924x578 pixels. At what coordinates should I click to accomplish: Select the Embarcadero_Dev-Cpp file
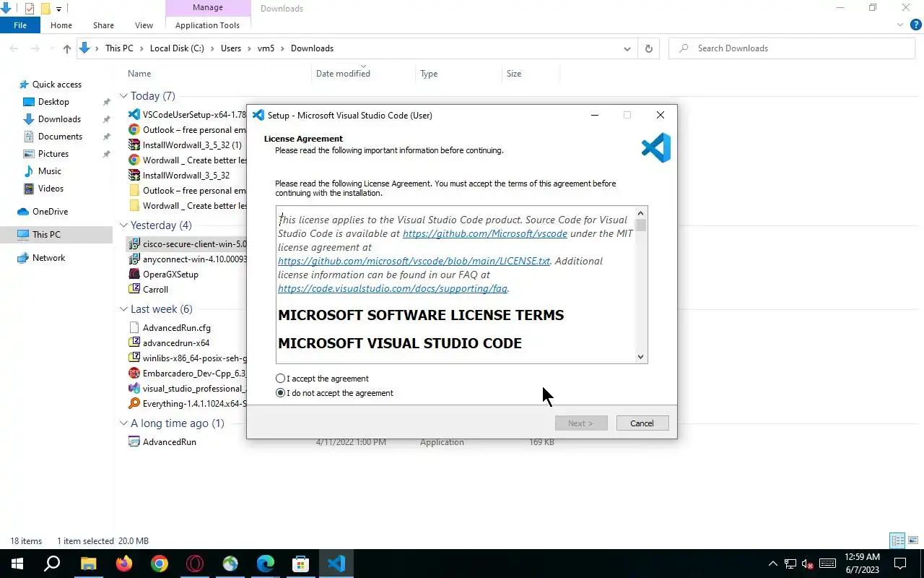pyautogui.click(x=187, y=374)
